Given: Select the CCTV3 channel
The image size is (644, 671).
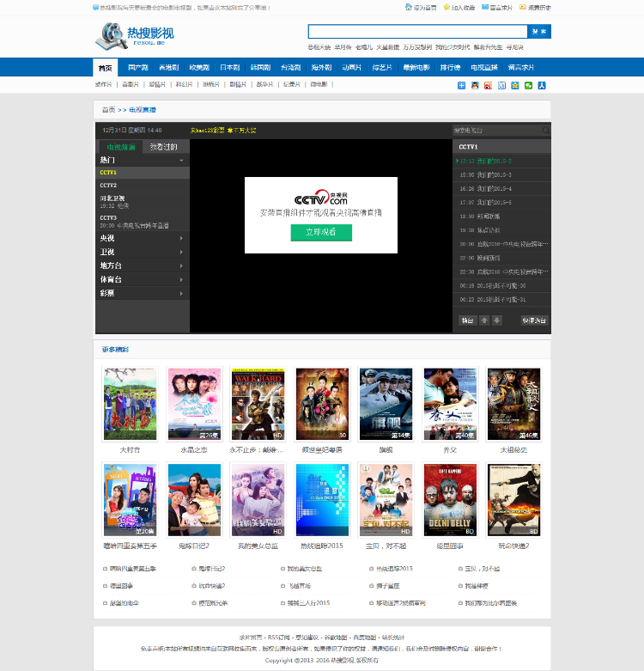Looking at the screenshot, I should point(143,222).
